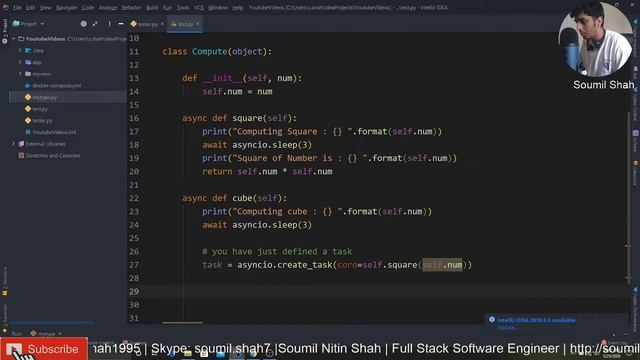Click 'async def square(self):' text
The height and width of the screenshot is (360, 640).
[240, 118]
